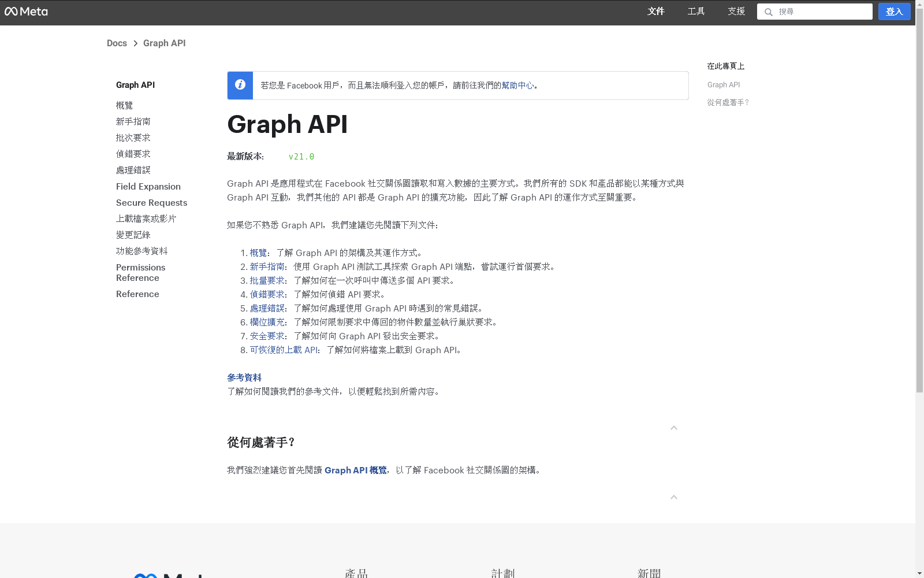
Task: Open 批次要求 in the sidebar
Action: (x=133, y=138)
